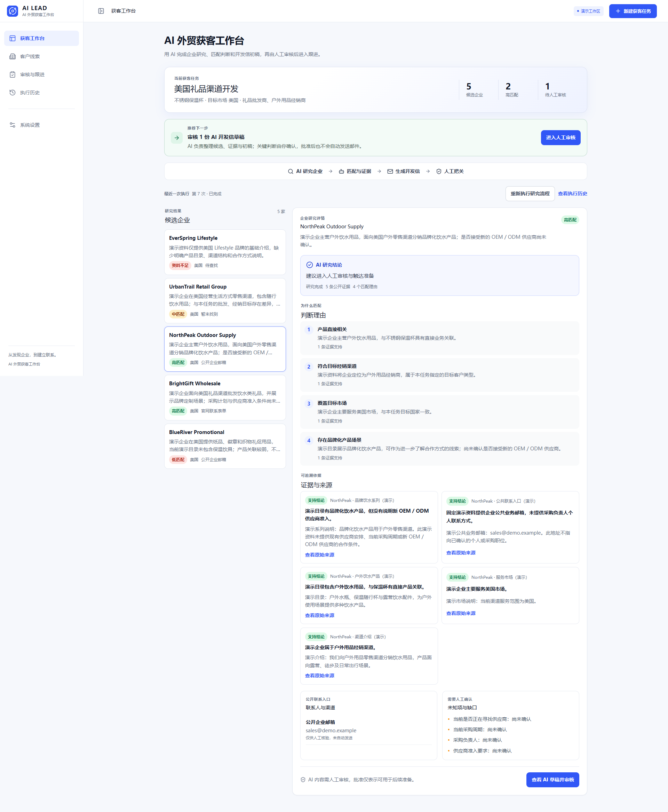Click the 执行历史 clock icon

[12, 93]
